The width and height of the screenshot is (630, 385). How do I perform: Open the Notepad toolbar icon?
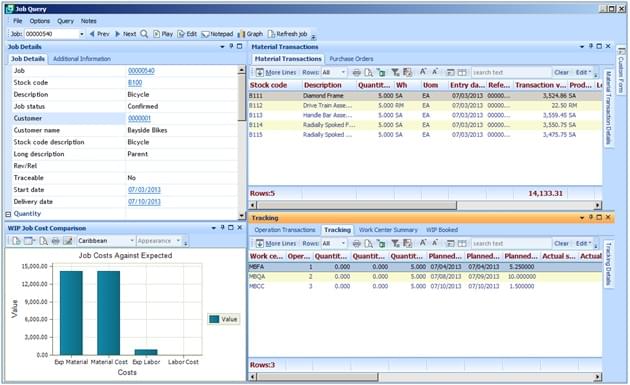(x=206, y=34)
